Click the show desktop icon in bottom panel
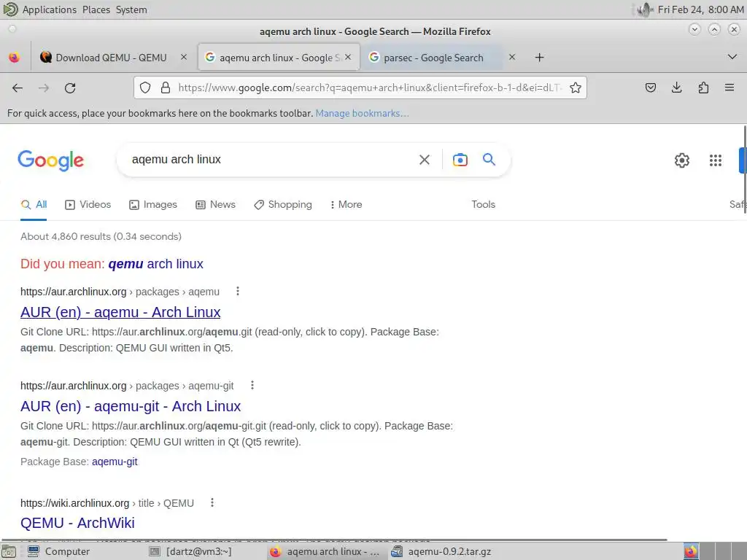This screenshot has width=747, height=560. tap(9, 551)
